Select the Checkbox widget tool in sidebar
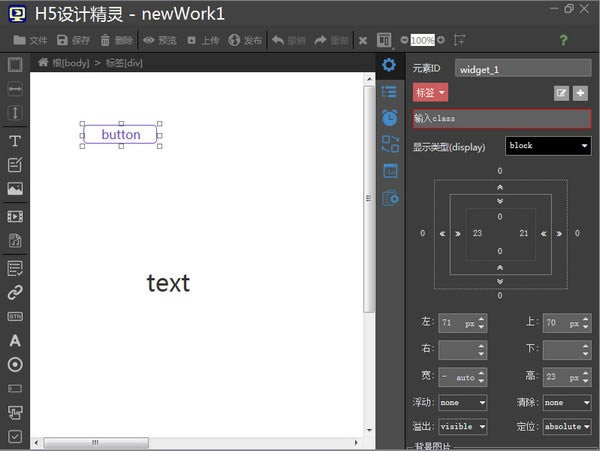 point(15,437)
